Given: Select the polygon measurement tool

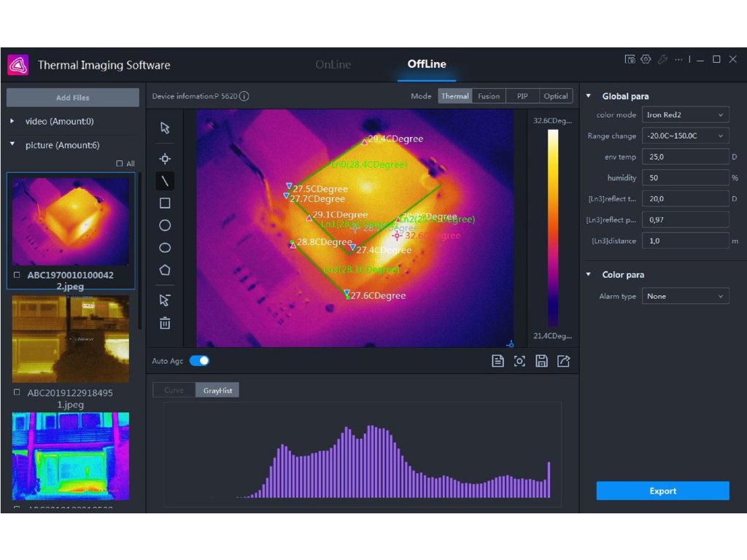Looking at the screenshot, I should [165, 270].
